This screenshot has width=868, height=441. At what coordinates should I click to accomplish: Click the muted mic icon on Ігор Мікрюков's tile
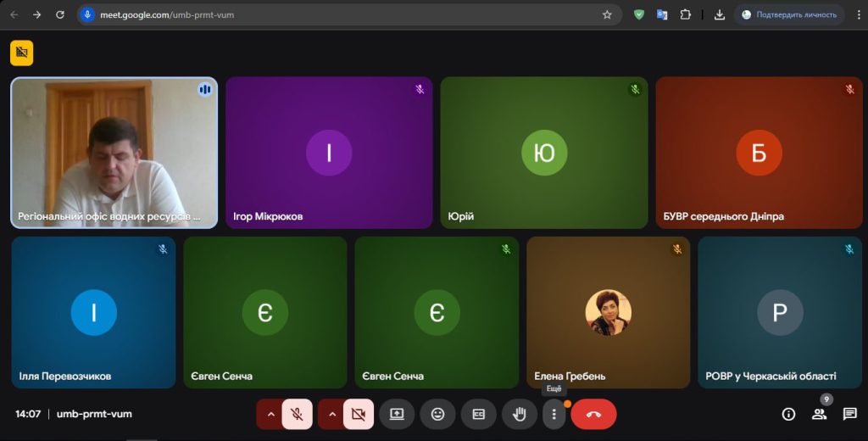[420, 89]
